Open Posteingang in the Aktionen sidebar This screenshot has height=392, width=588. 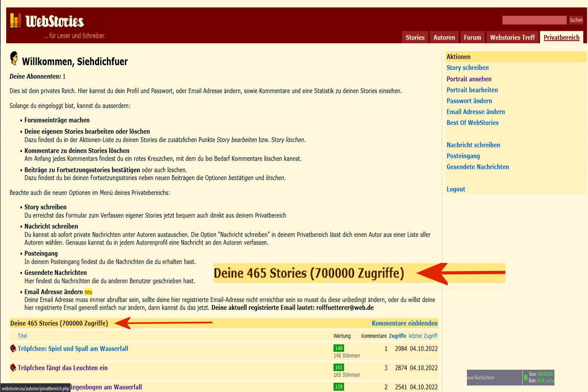(x=463, y=156)
